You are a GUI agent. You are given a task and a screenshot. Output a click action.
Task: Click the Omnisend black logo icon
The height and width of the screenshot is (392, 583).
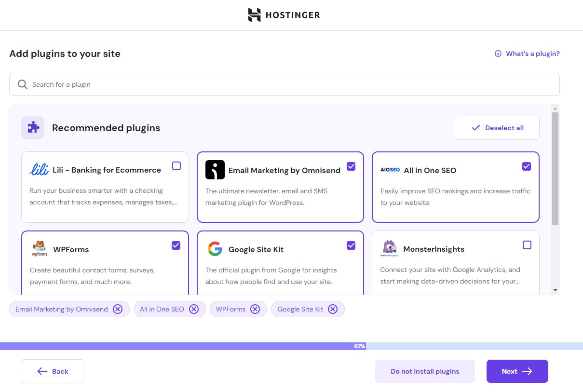click(215, 170)
